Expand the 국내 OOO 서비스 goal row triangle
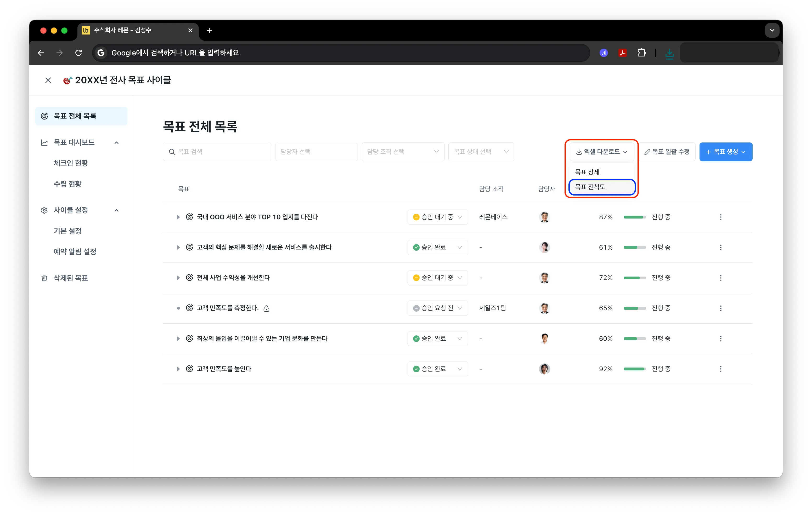 178,217
